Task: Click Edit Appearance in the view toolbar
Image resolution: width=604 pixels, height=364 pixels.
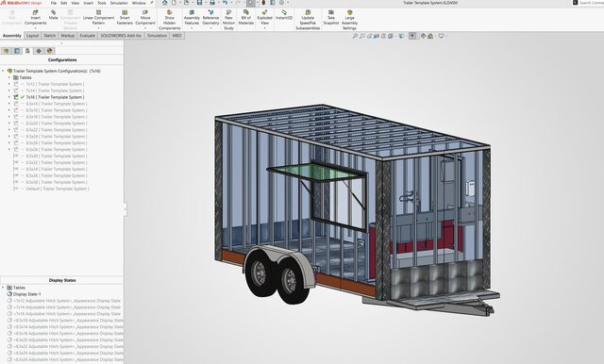Action: point(424,36)
